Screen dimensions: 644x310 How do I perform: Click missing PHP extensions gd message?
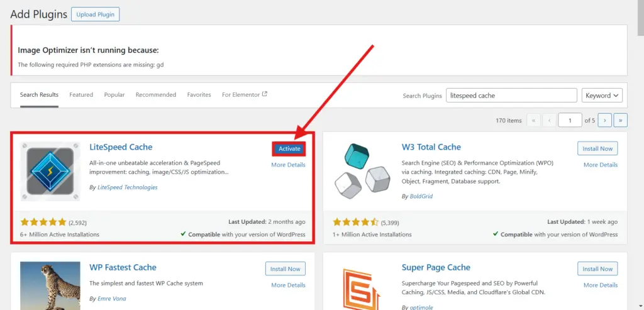pos(91,65)
